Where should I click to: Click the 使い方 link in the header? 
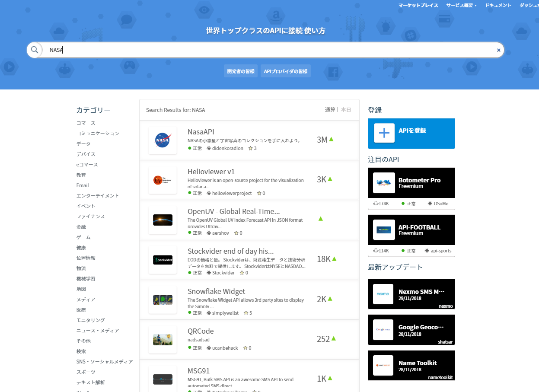click(x=315, y=31)
